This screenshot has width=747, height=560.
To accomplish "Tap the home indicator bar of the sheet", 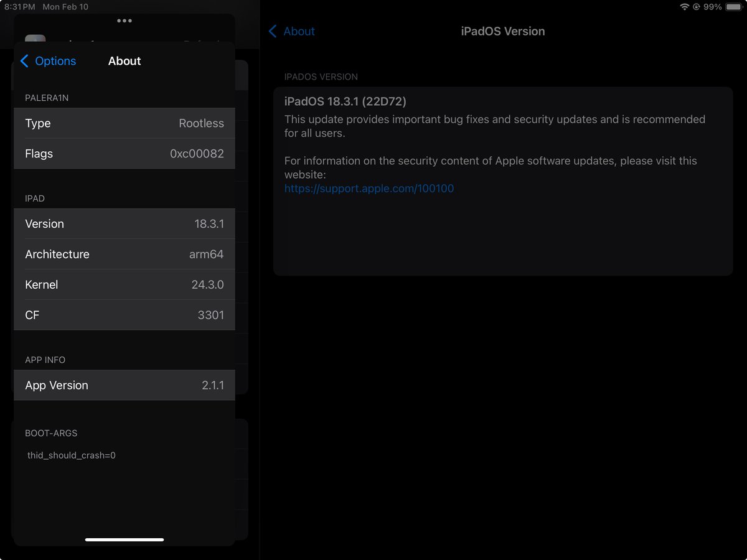I will coord(125,539).
